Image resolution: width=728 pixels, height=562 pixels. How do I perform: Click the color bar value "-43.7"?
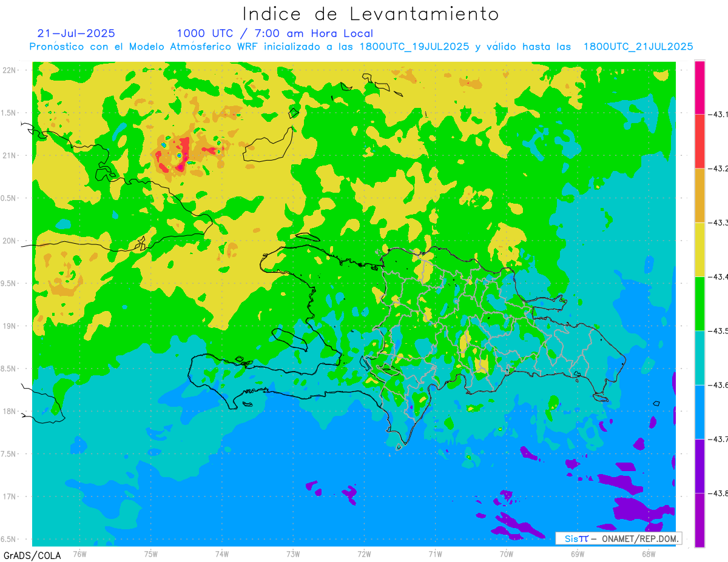point(718,440)
